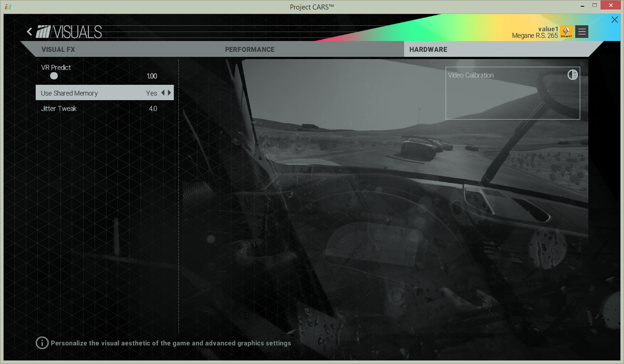This screenshot has height=364, width=624.
Task: Click the Video Calibration contrast icon
Action: (573, 75)
